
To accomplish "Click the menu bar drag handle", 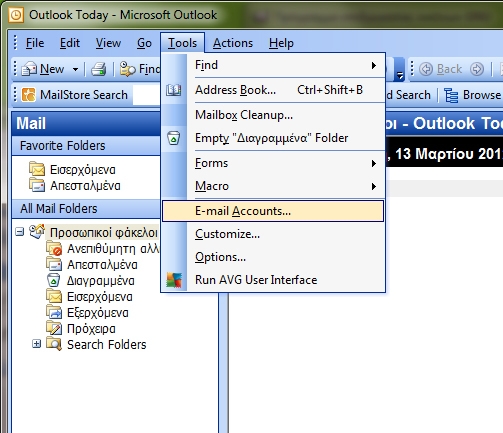I will (15, 43).
